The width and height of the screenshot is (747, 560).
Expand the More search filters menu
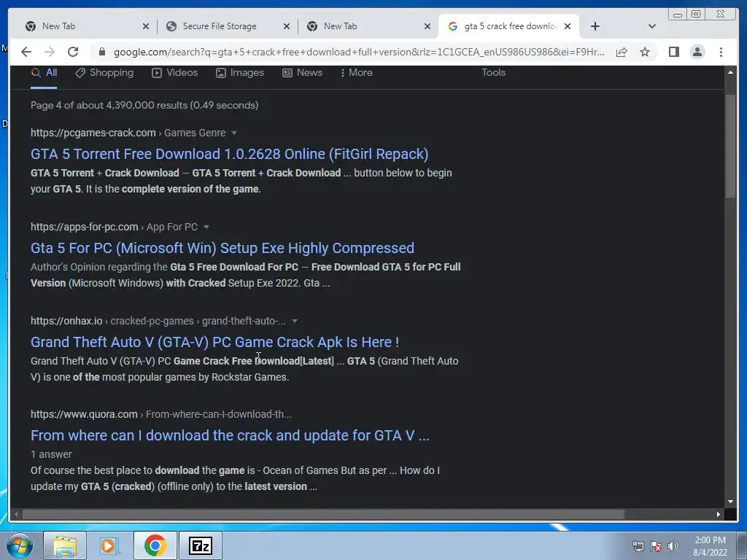click(x=356, y=73)
